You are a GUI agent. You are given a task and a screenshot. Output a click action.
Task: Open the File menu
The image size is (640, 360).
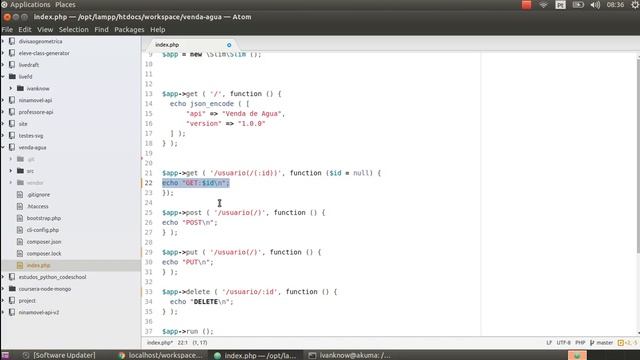[7, 29]
